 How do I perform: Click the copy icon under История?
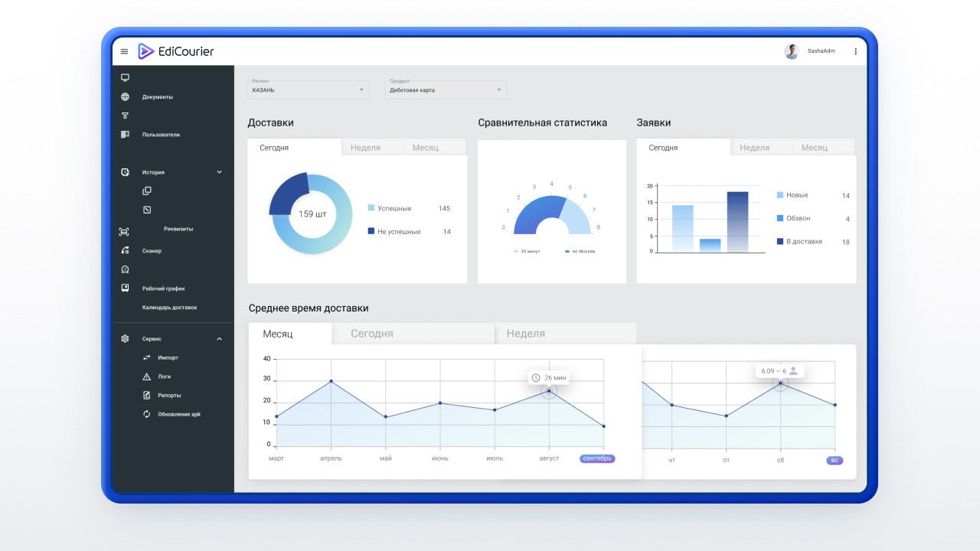(x=147, y=191)
